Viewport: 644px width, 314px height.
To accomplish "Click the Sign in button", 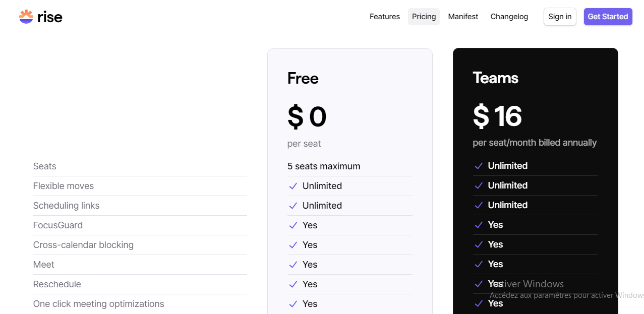I will point(560,17).
